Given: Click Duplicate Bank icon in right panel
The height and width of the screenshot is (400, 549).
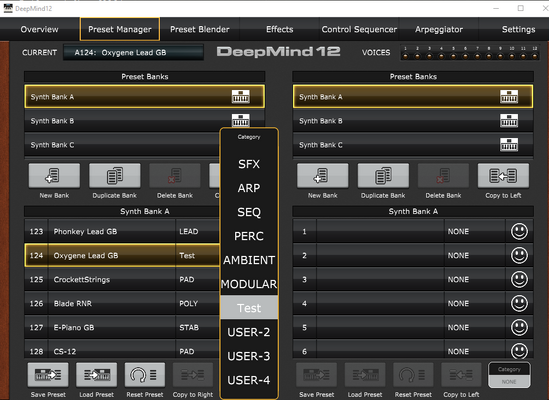Looking at the screenshot, I should (383, 175).
